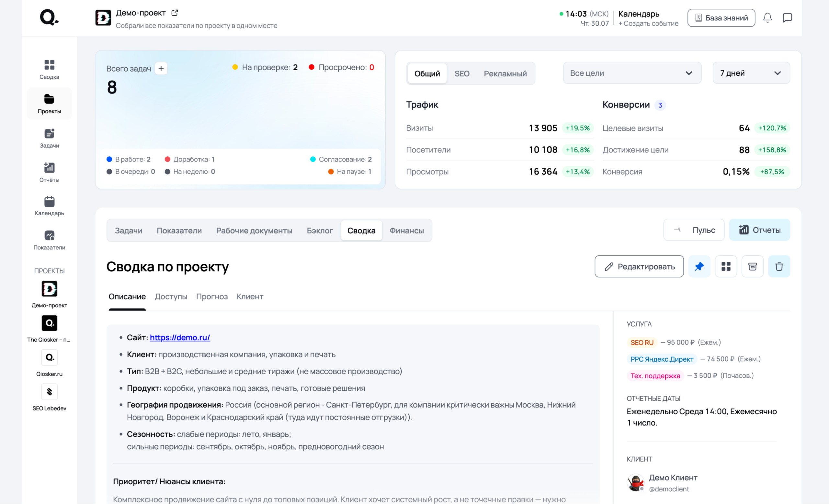This screenshot has height=504, width=829.
Task: Open Календарь from the sidebar
Action: pos(49,206)
